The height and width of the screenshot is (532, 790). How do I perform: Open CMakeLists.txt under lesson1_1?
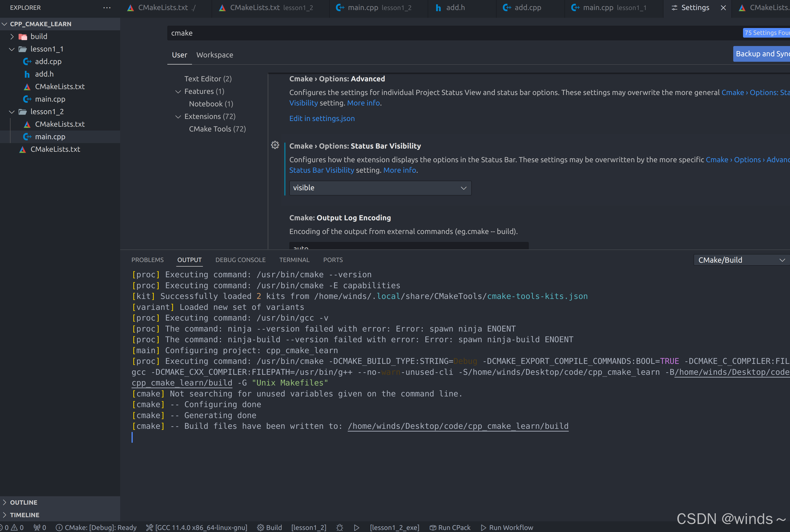[60, 87]
